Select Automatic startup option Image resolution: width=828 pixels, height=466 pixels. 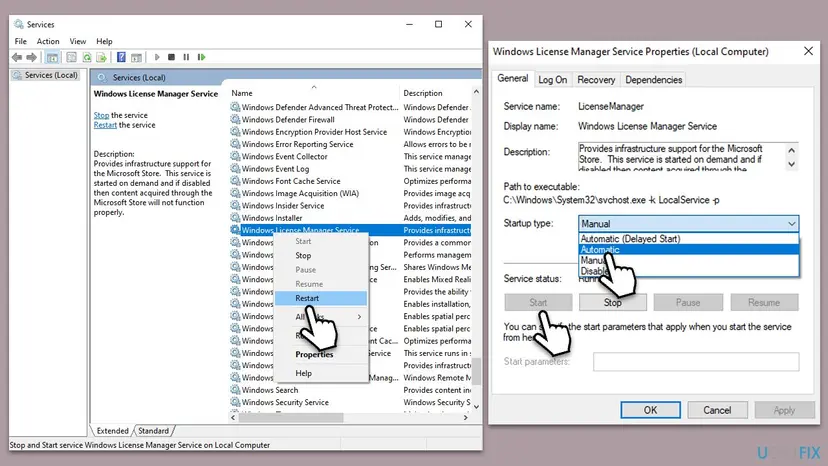[x=689, y=249]
